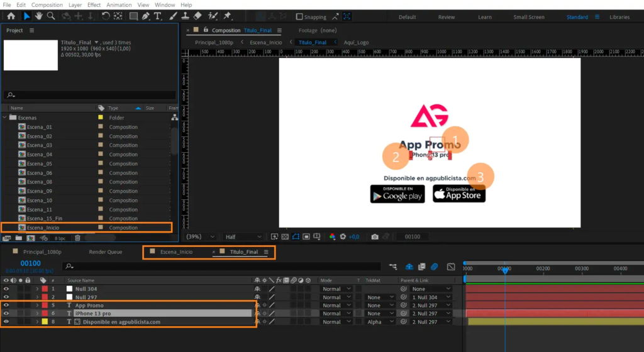Open the Composition menu
The height and width of the screenshot is (352, 644).
click(x=47, y=5)
